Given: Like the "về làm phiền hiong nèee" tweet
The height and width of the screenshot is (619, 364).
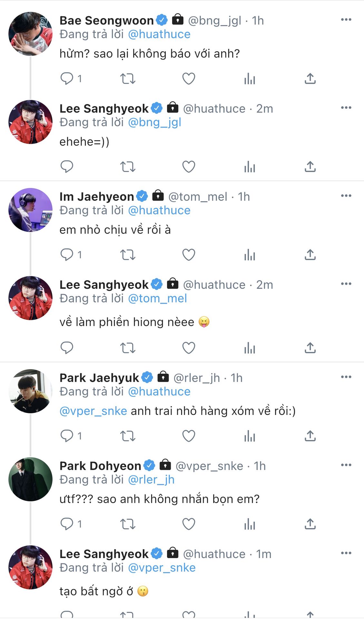Looking at the screenshot, I should pos(189,348).
